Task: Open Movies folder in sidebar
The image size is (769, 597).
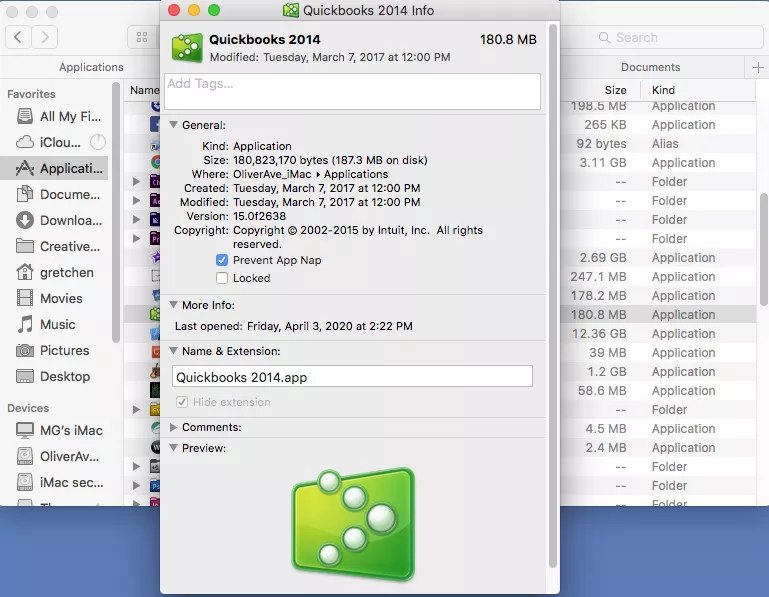Action: (49, 298)
